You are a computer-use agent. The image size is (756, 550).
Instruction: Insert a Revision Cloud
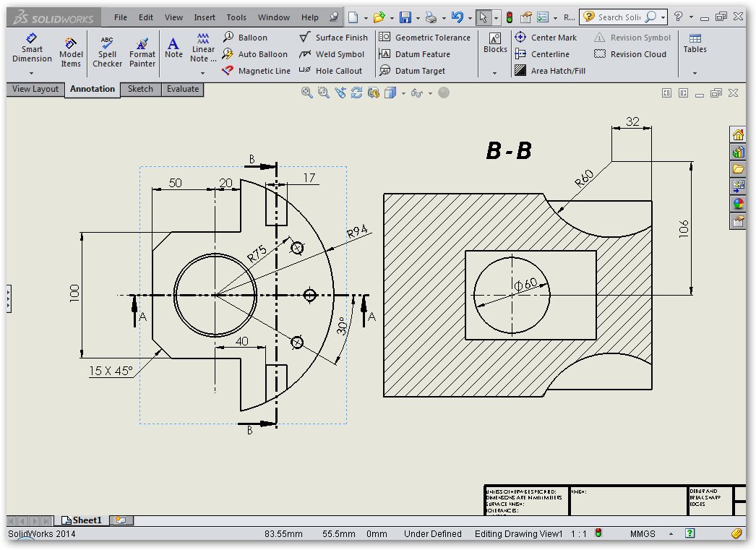(630, 54)
